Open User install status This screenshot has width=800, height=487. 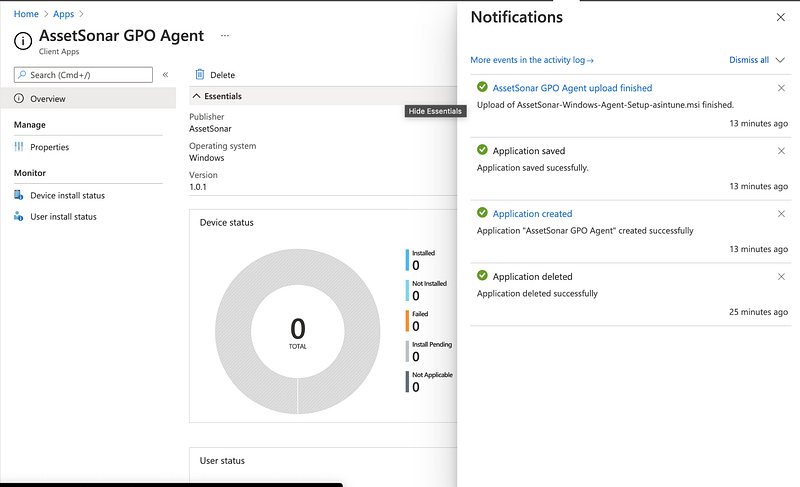click(63, 216)
